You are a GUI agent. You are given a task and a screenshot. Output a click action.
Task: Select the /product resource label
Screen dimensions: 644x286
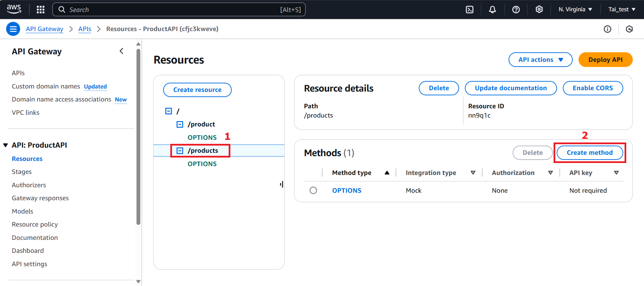pyautogui.click(x=201, y=124)
